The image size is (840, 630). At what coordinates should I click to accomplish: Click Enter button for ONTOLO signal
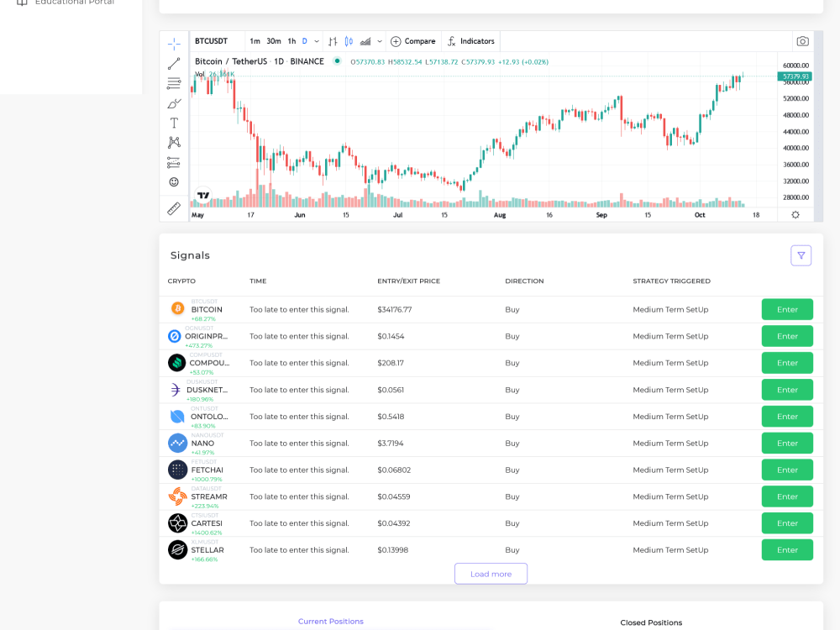pyautogui.click(x=787, y=417)
